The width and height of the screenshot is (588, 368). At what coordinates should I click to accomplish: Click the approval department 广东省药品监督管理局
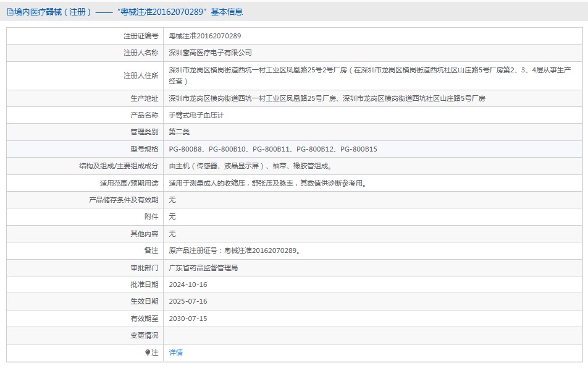click(x=204, y=268)
